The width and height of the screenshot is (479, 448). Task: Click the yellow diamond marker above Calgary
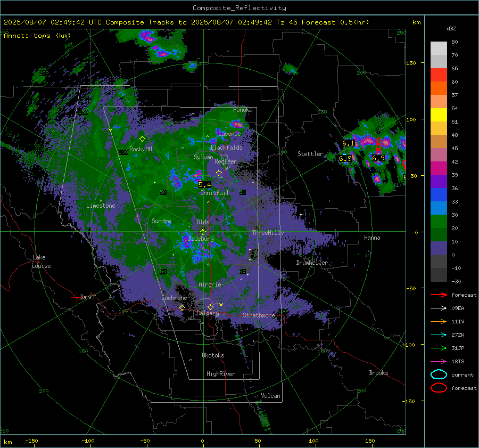pos(210,307)
